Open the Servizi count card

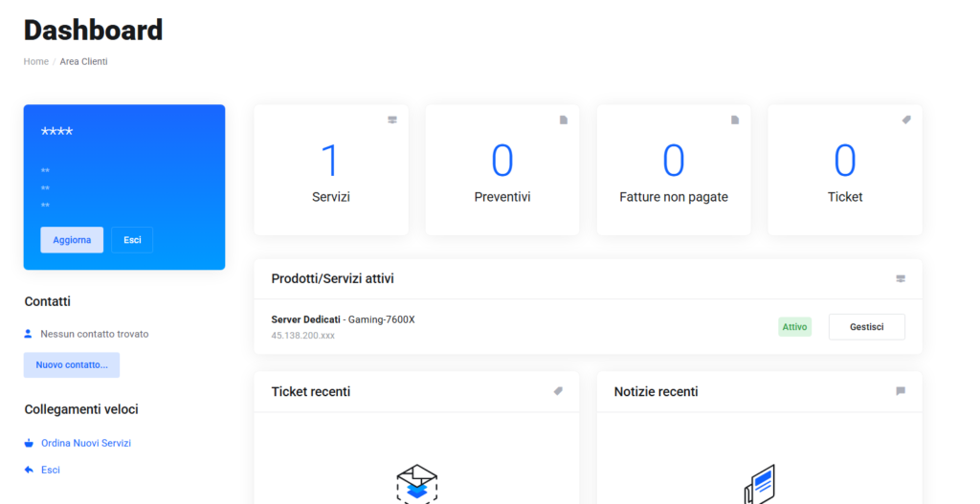[x=331, y=170]
